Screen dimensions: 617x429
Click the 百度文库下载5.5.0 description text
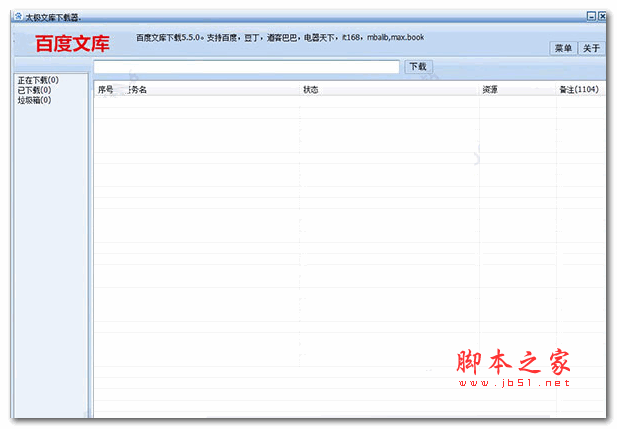click(x=280, y=37)
